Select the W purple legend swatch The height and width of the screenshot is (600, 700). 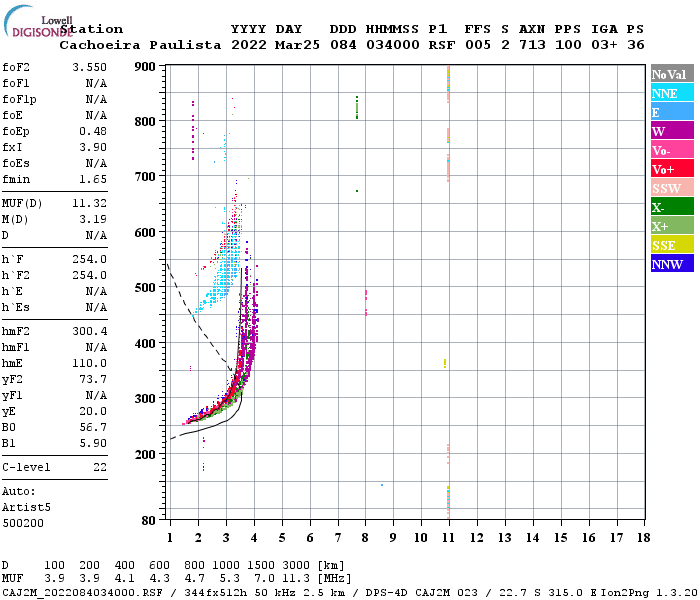tap(672, 131)
